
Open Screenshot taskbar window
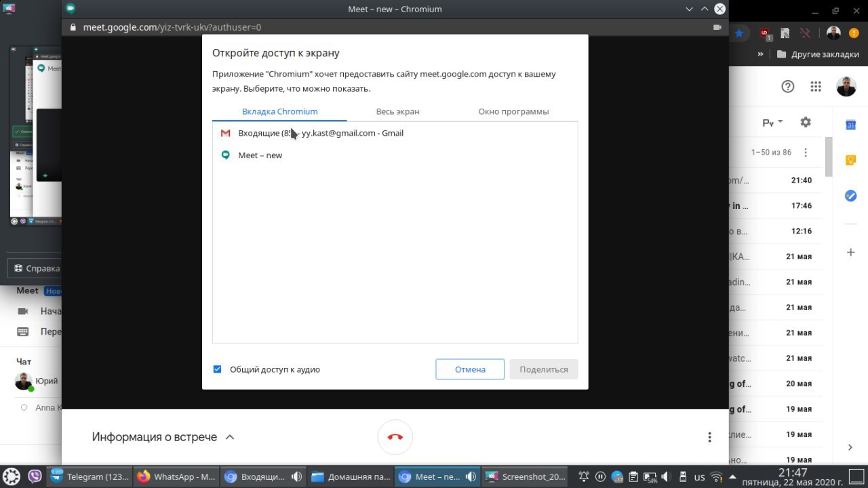pos(526,476)
